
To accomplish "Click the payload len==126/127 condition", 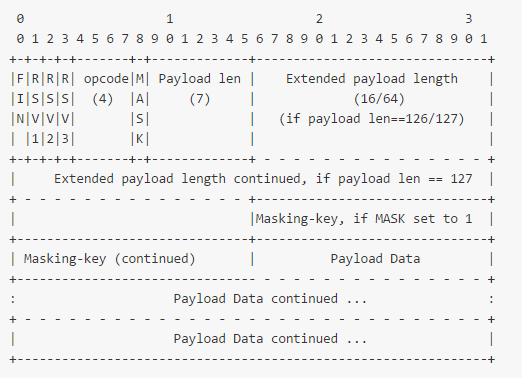I will [x=372, y=119].
